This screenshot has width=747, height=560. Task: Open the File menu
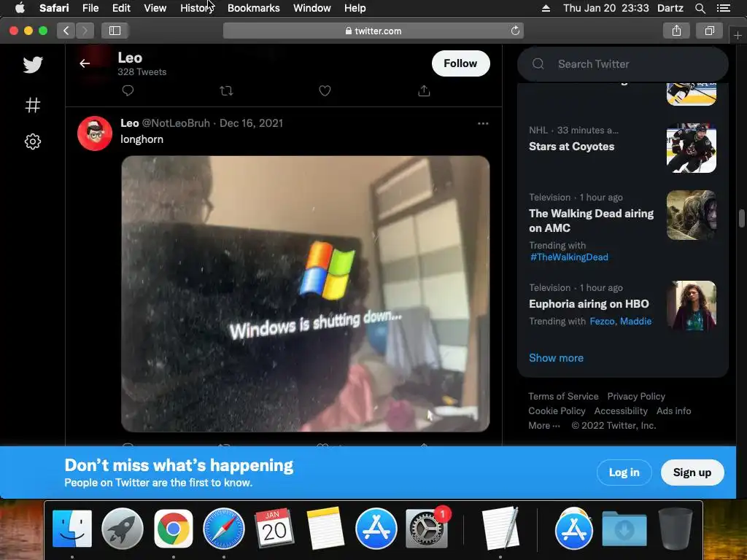coord(90,8)
